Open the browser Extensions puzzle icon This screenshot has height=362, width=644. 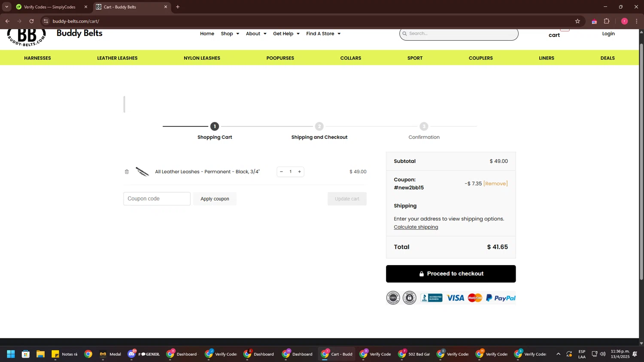[x=607, y=21]
